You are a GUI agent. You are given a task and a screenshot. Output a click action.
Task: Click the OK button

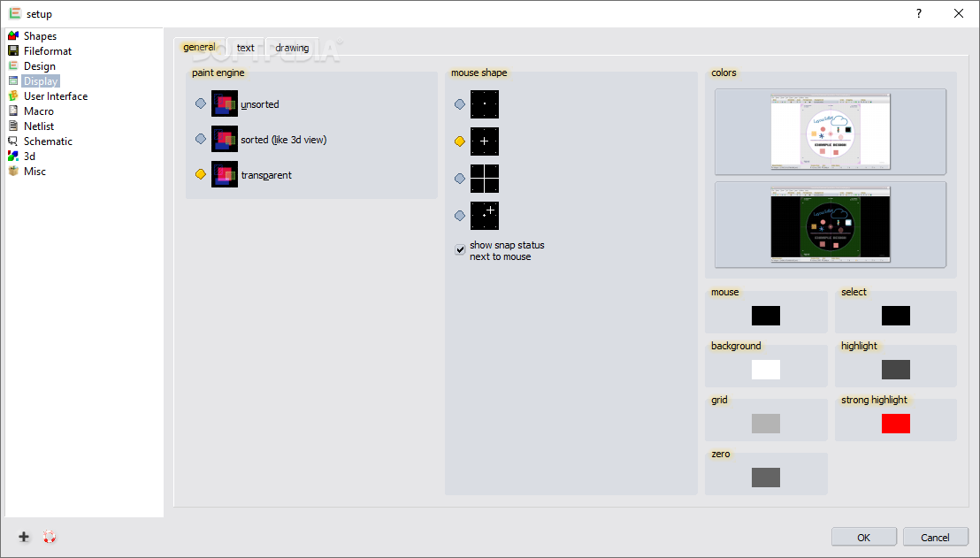[864, 537]
